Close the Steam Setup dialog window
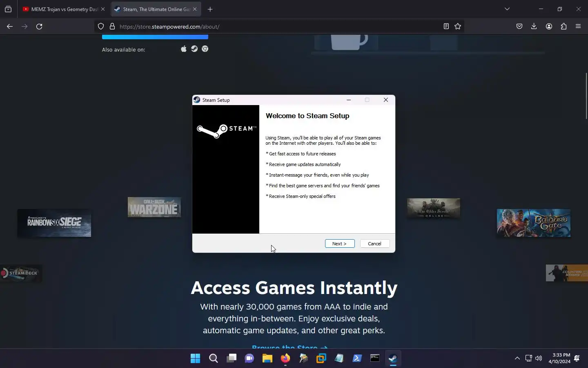 pos(386,100)
